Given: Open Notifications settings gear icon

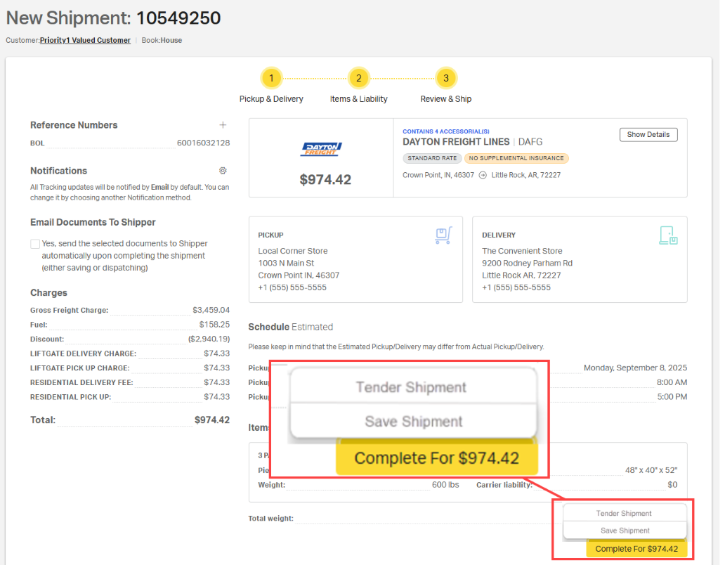Looking at the screenshot, I should pyautogui.click(x=223, y=171).
